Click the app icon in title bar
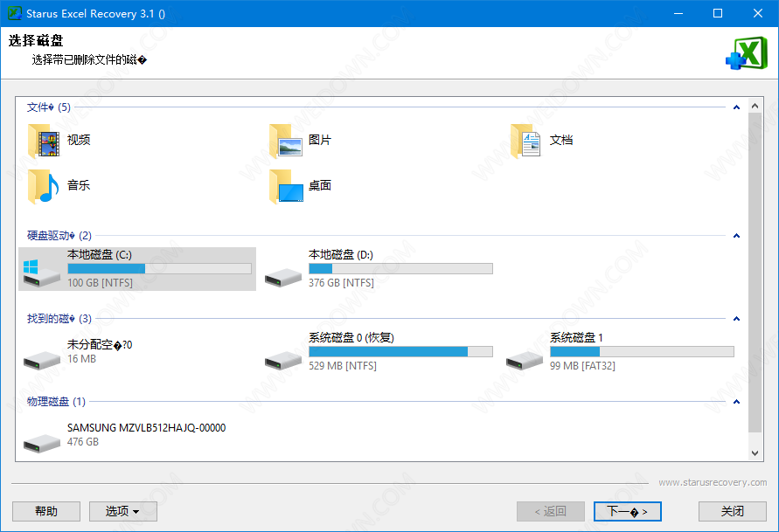The image size is (779, 532). coord(14,13)
